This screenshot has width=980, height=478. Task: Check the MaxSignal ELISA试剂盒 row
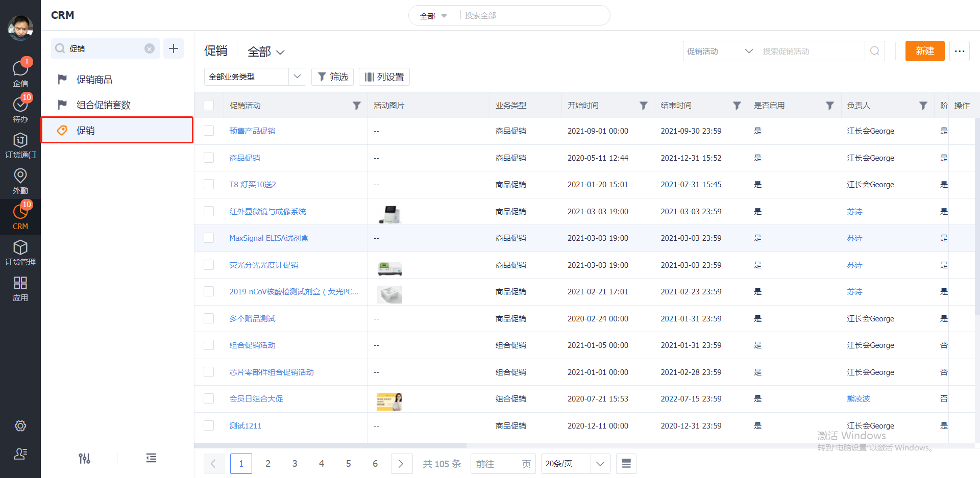click(x=209, y=238)
